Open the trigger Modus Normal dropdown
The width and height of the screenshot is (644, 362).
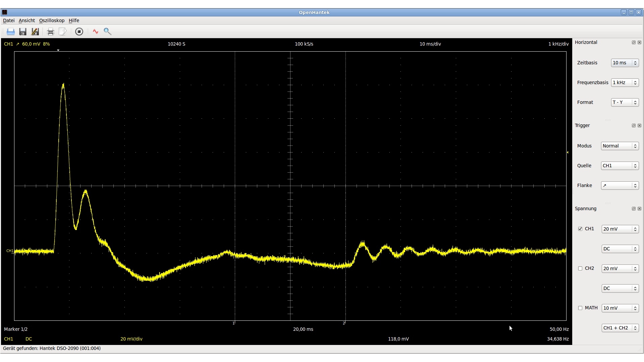620,146
